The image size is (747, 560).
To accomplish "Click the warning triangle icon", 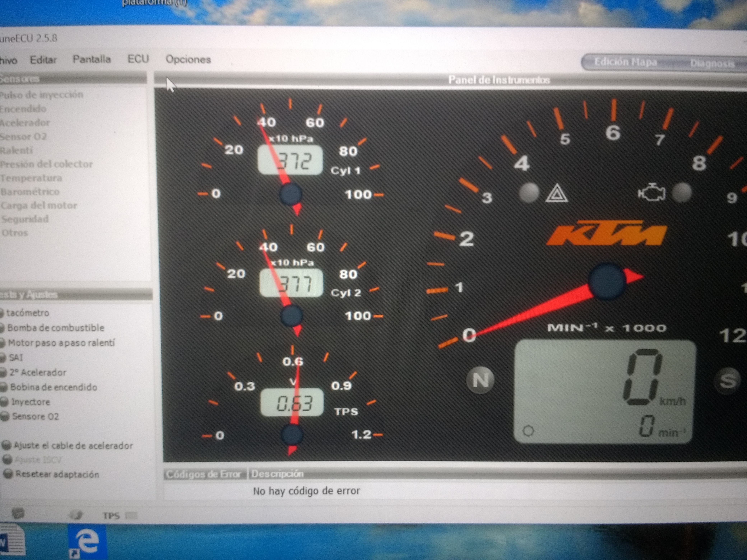I will 556,193.
